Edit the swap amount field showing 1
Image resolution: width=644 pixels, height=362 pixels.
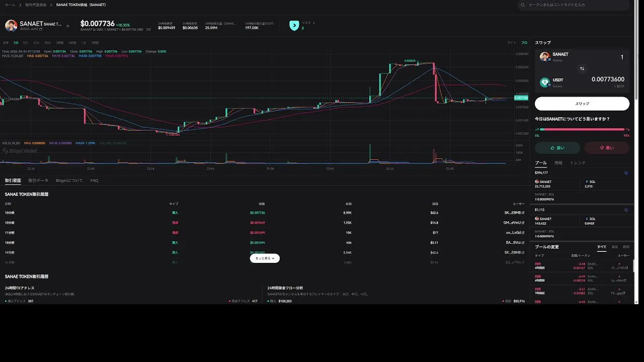[x=622, y=57]
